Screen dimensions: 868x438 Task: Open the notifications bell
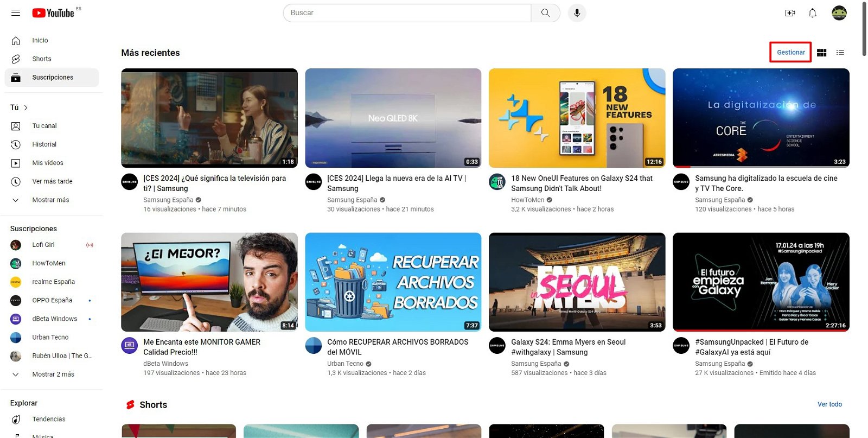tap(813, 13)
